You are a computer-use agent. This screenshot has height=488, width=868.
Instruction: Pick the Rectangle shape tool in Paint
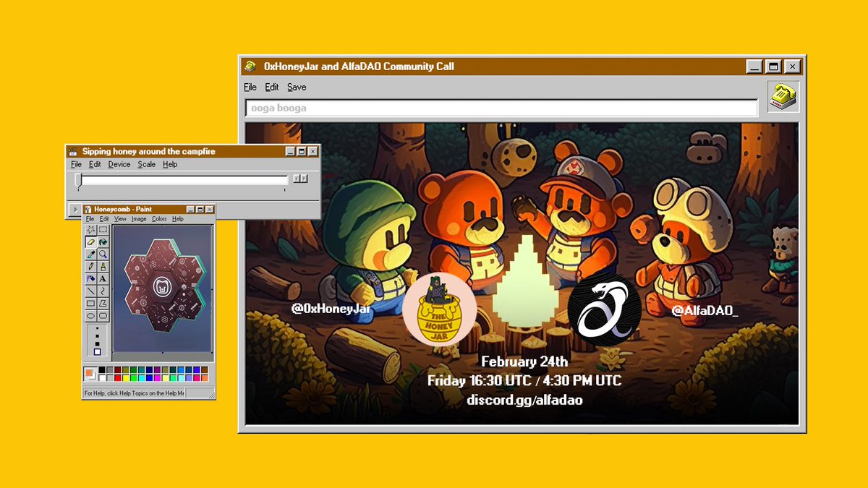pos(91,304)
